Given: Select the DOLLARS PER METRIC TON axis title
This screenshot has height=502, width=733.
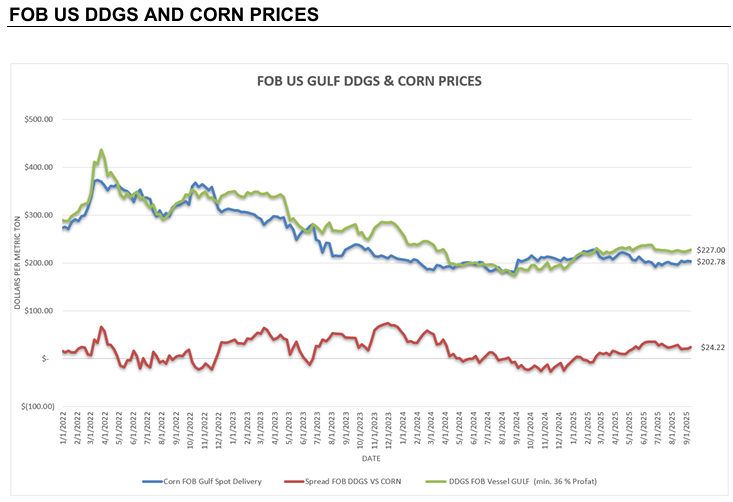Looking at the screenshot, I should pyautogui.click(x=17, y=262).
